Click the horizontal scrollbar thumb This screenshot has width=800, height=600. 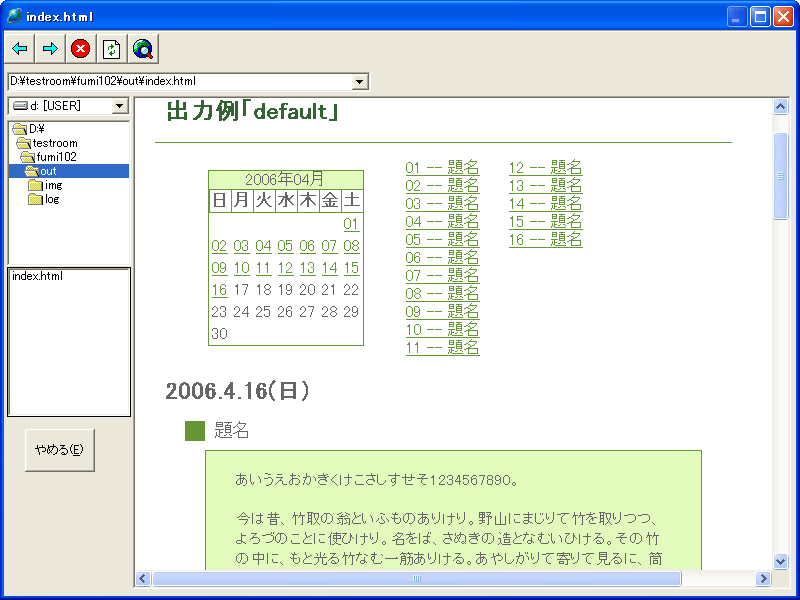pos(417,579)
